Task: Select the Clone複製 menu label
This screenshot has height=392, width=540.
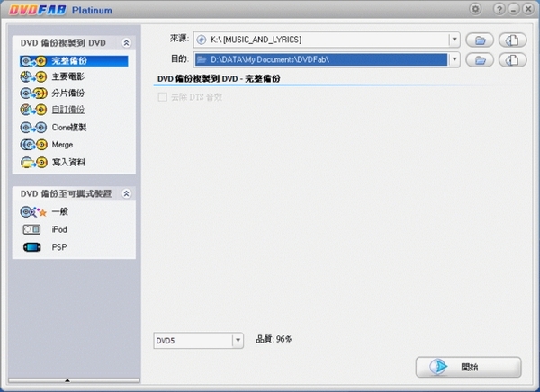Action: click(69, 128)
